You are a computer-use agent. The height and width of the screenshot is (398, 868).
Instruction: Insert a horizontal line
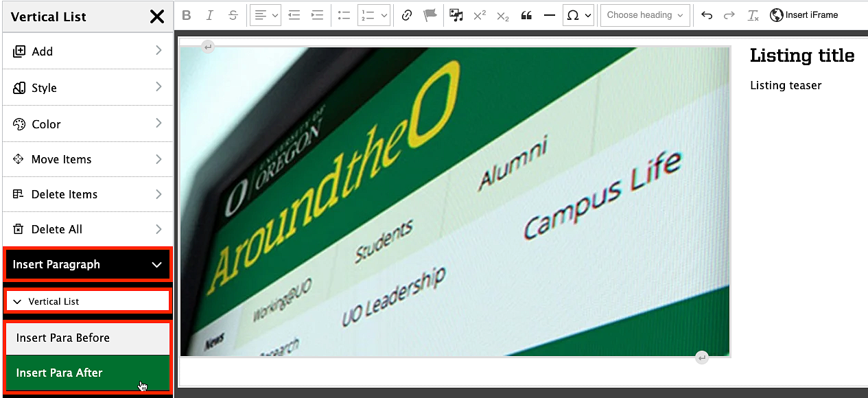tap(549, 14)
